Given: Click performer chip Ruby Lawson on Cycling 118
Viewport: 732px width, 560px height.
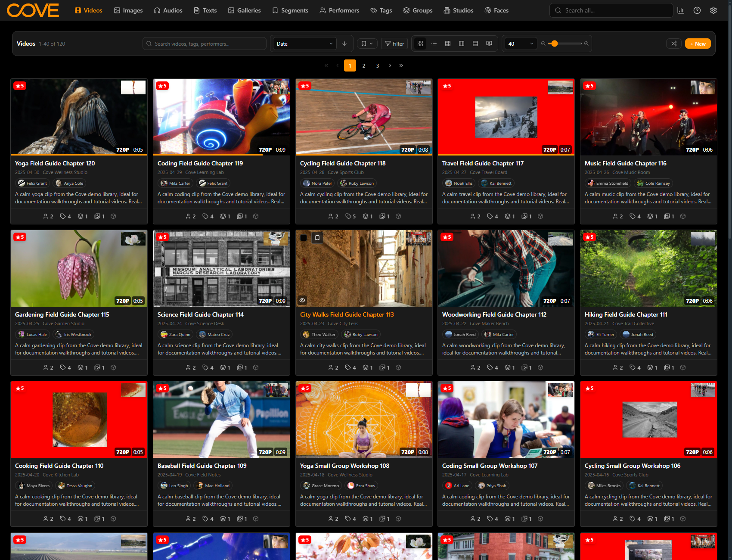Looking at the screenshot, I should (x=357, y=183).
